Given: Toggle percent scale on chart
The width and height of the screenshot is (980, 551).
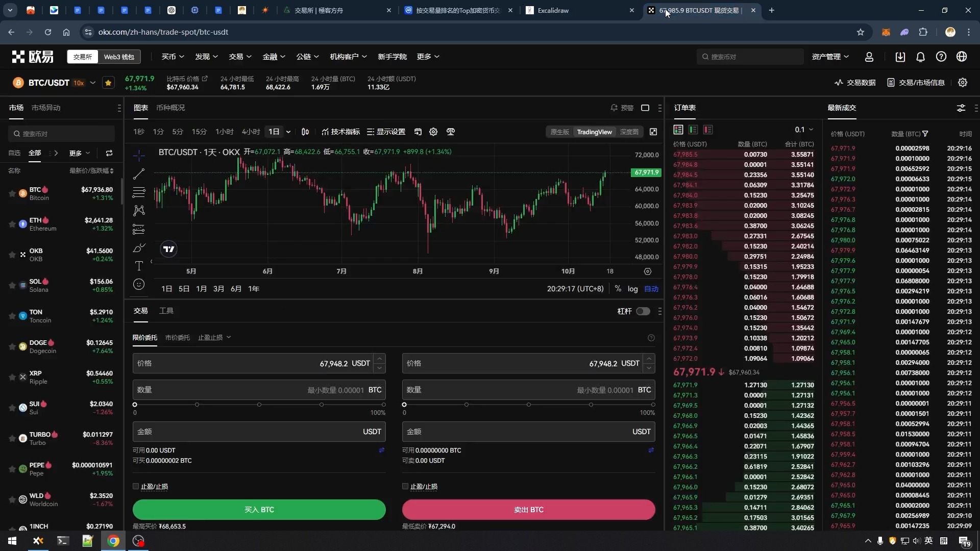Looking at the screenshot, I should click(x=618, y=289).
